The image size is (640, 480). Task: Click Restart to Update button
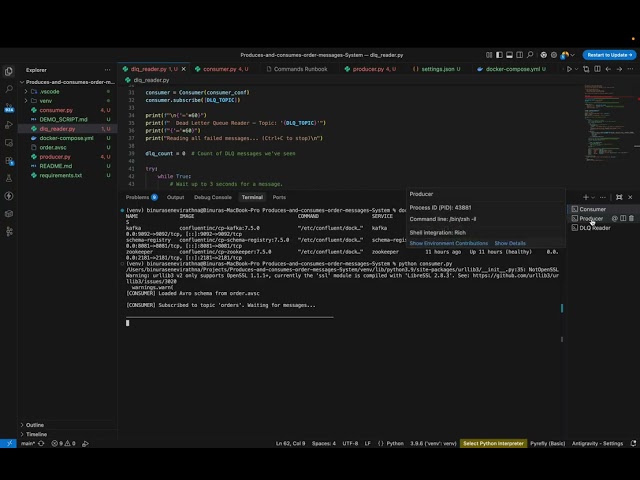point(609,55)
